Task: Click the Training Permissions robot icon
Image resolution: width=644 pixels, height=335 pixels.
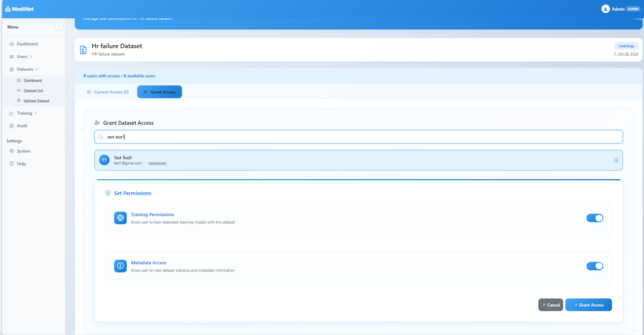Action: point(120,218)
